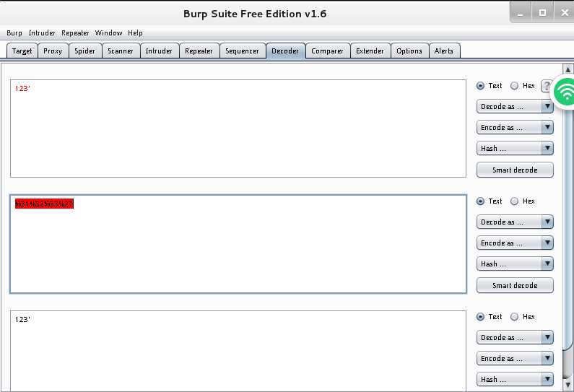The image size is (574, 392).
Task: Open the Help menu
Action: click(x=135, y=33)
